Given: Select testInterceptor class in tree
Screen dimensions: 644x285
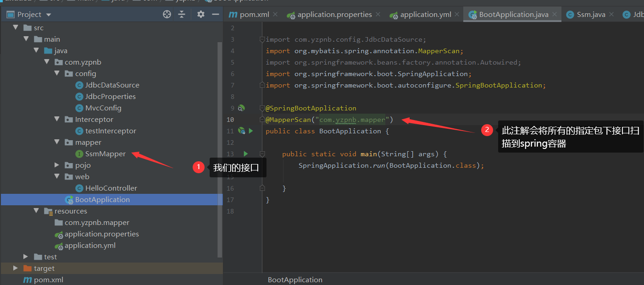Looking at the screenshot, I should (x=105, y=131).
